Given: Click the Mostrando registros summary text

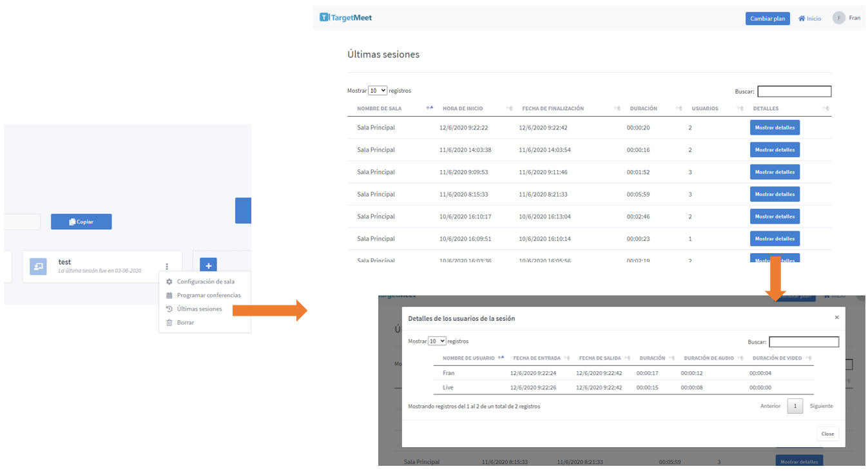Looking at the screenshot, I should [x=474, y=407].
